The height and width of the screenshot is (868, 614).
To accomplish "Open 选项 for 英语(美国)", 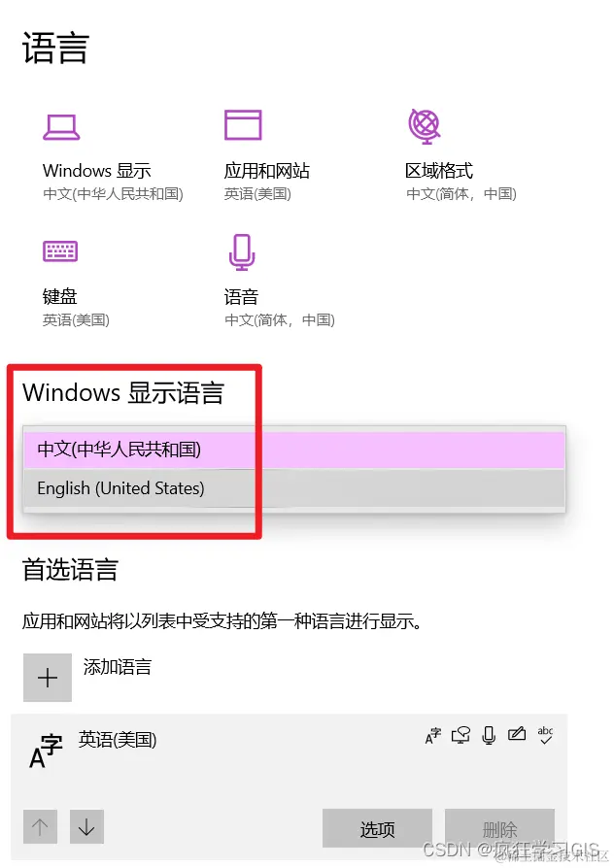I will pyautogui.click(x=377, y=829).
